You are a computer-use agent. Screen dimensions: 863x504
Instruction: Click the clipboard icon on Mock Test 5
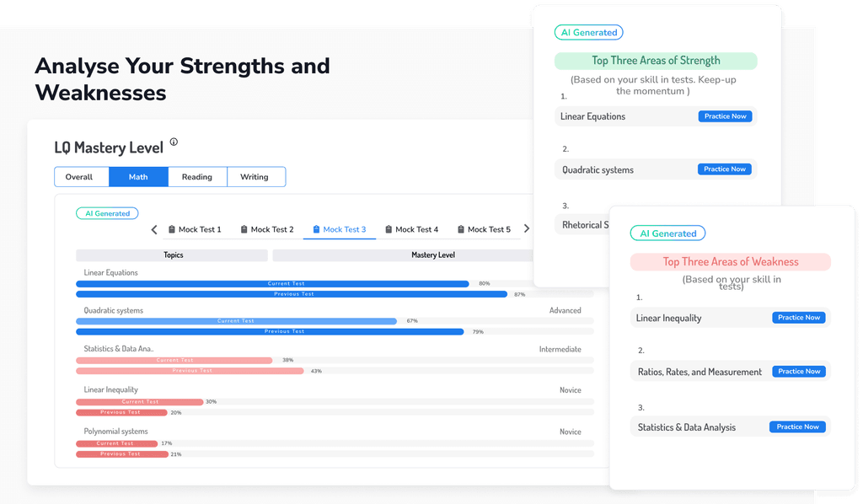[x=462, y=228]
